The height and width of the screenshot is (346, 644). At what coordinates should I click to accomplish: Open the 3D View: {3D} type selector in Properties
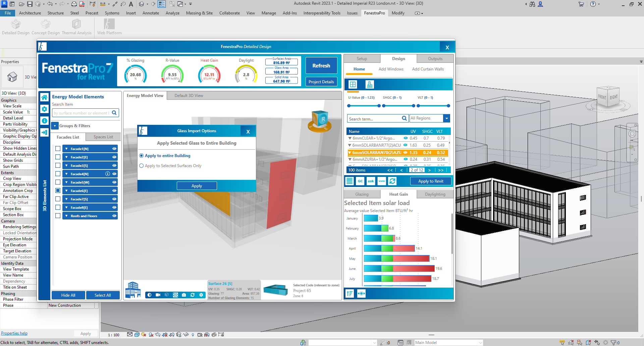[18, 93]
